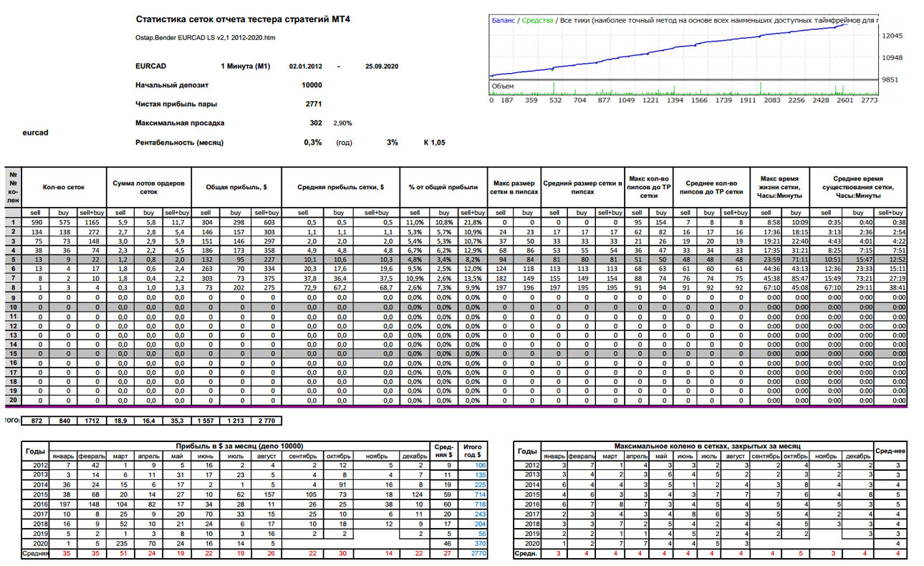Viewport: 924px width, 566px height.
Task: Click year "2016" in the knee table
Action: pyautogui.click(x=528, y=504)
